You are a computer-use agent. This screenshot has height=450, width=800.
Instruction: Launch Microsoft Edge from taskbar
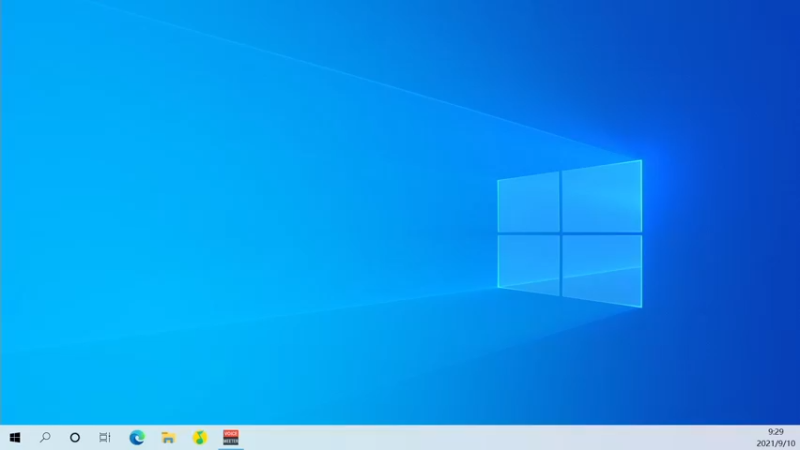coord(137,437)
